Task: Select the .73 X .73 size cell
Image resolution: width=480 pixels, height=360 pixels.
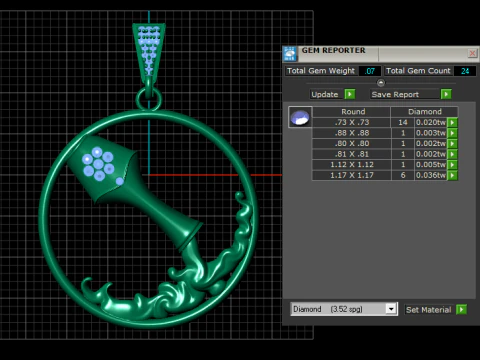Action: [x=352, y=122]
